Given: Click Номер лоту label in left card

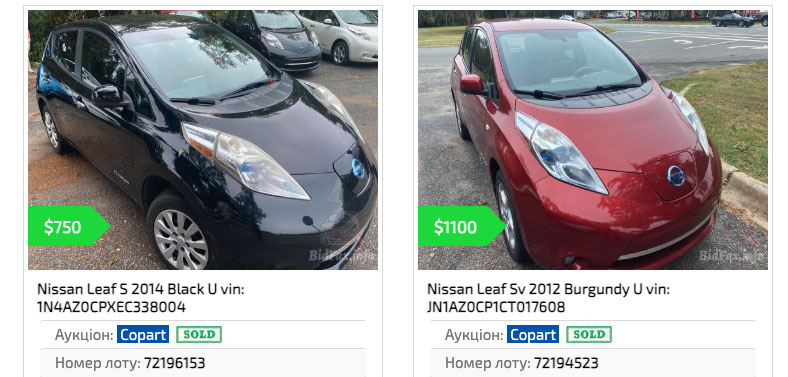Looking at the screenshot, I should point(97,363).
